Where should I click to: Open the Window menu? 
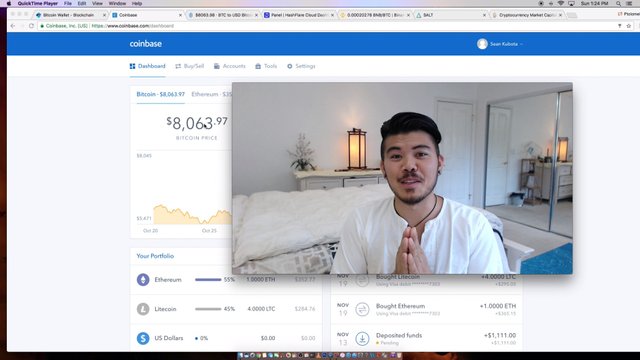(x=117, y=3)
